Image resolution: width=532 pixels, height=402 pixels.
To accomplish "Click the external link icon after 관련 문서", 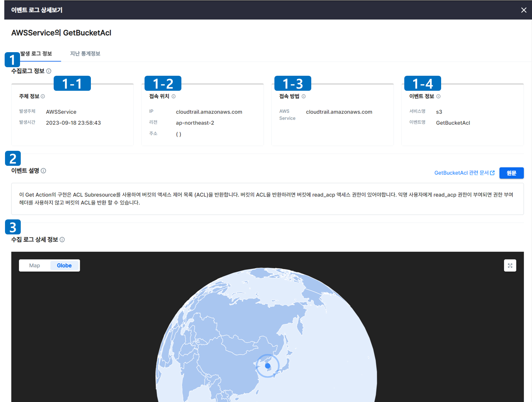I will [x=492, y=173].
